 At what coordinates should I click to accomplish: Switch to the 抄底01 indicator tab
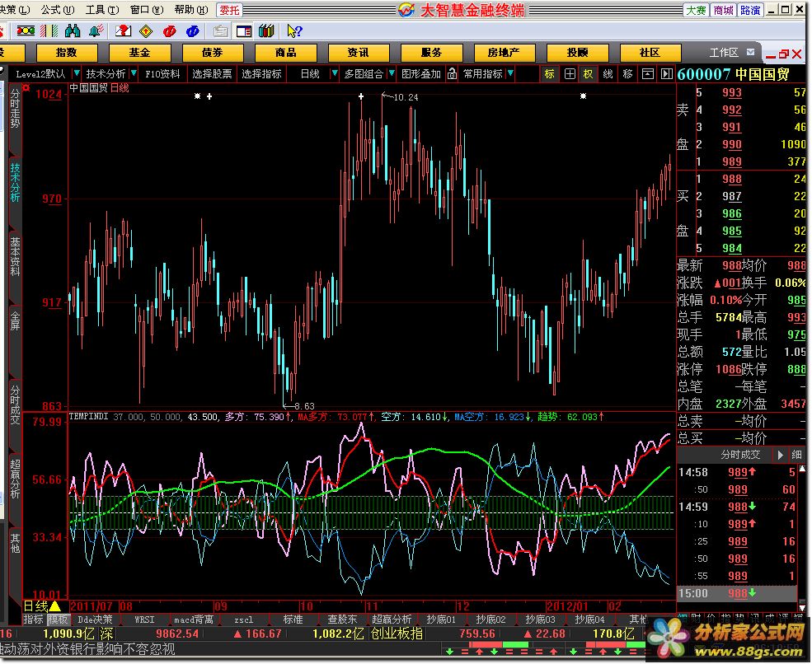441,620
